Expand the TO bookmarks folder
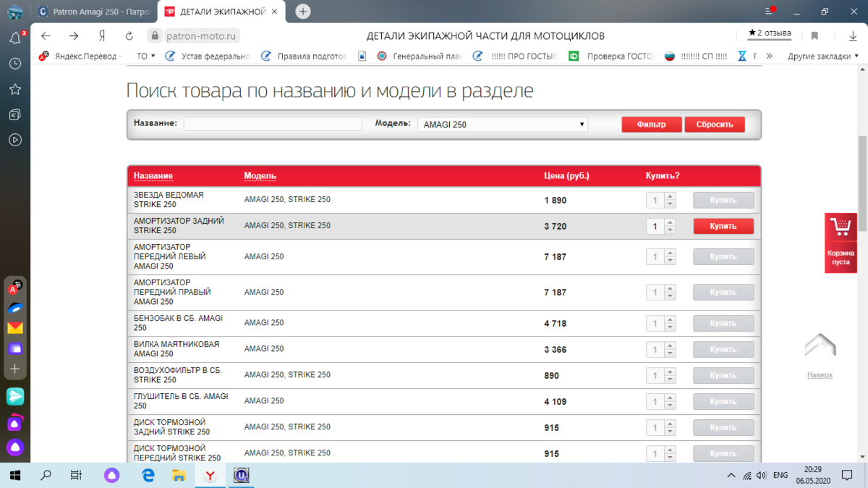Screen dimensions: 868x488 pyautogui.click(x=146, y=56)
